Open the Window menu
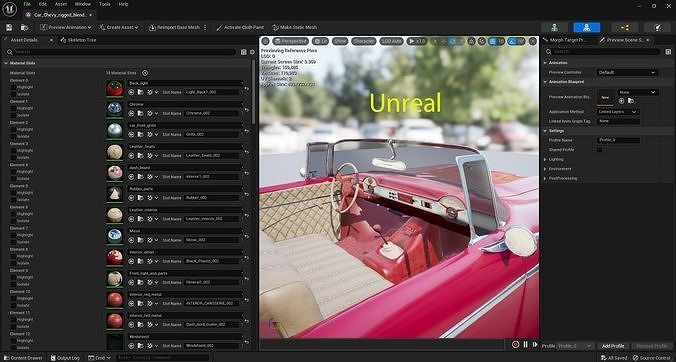Viewport: 676px width, 362px height. (x=83, y=4)
